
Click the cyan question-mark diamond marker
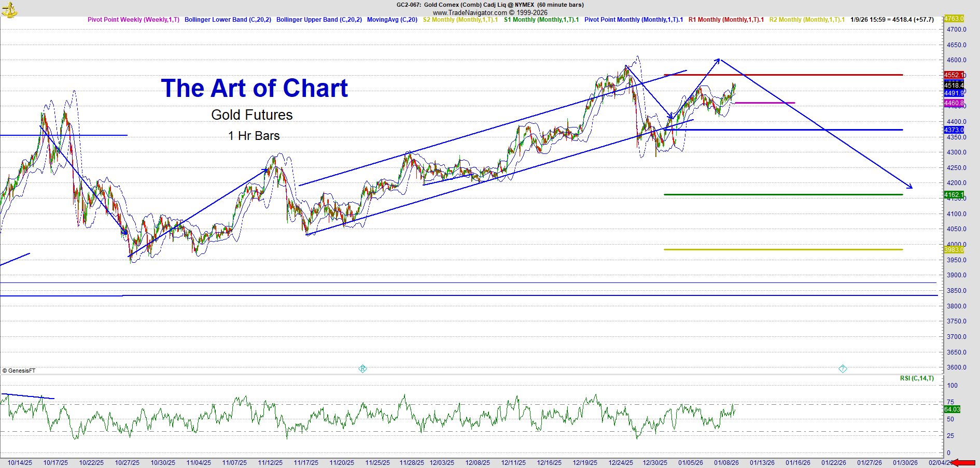[843, 368]
